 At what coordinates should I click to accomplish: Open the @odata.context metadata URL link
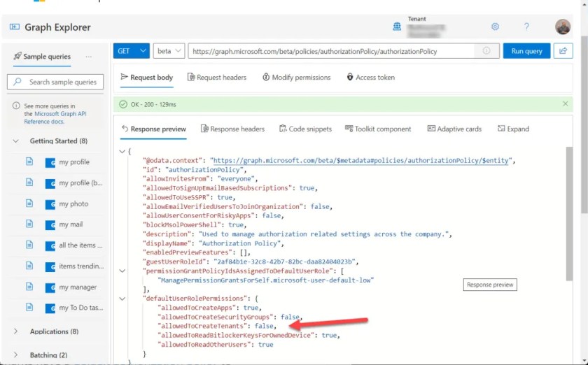tap(360, 160)
